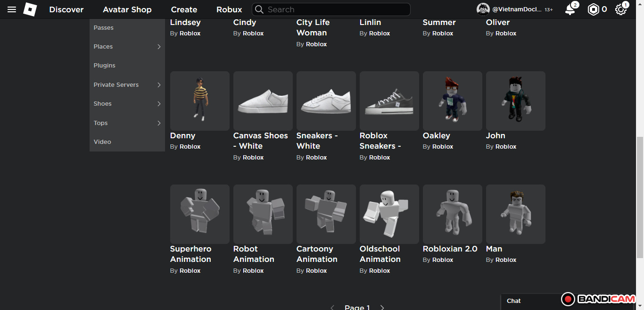Open the notifications bell

pyautogui.click(x=570, y=9)
